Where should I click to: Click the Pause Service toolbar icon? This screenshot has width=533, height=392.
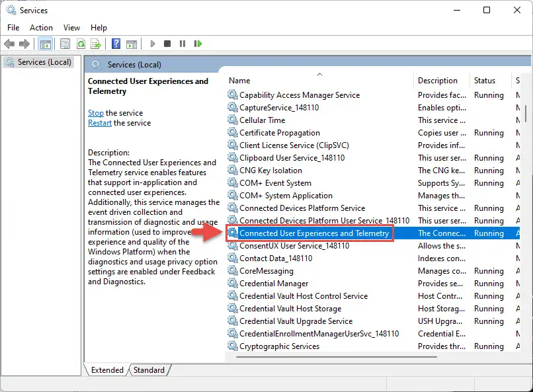coord(182,44)
